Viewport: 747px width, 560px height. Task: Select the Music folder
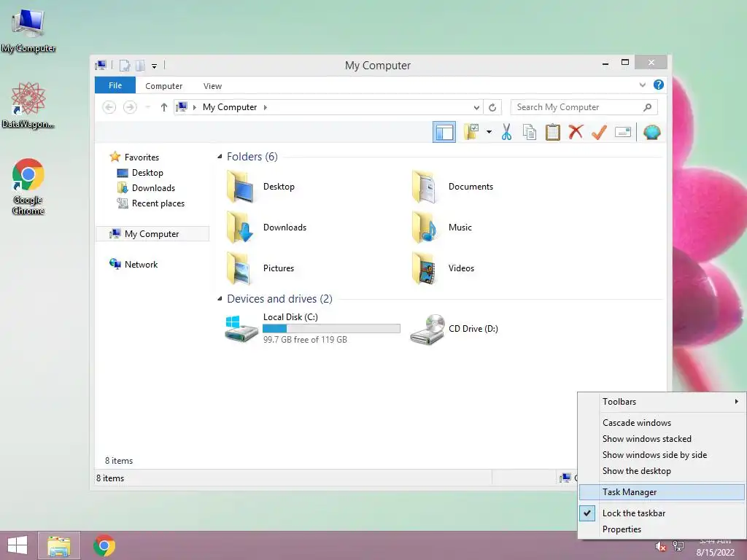[441, 227]
